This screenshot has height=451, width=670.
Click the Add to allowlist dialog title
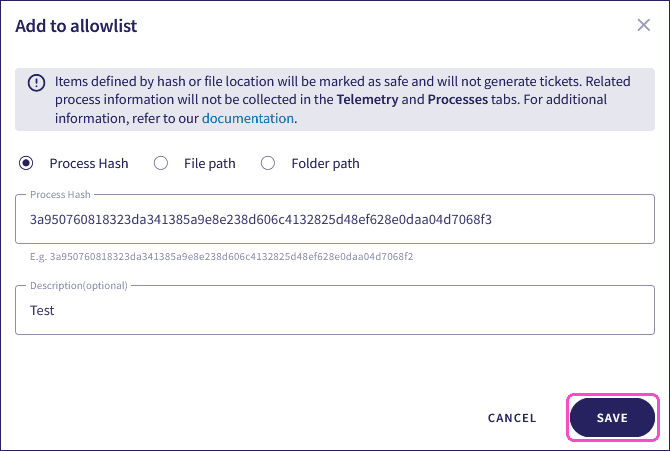76,26
